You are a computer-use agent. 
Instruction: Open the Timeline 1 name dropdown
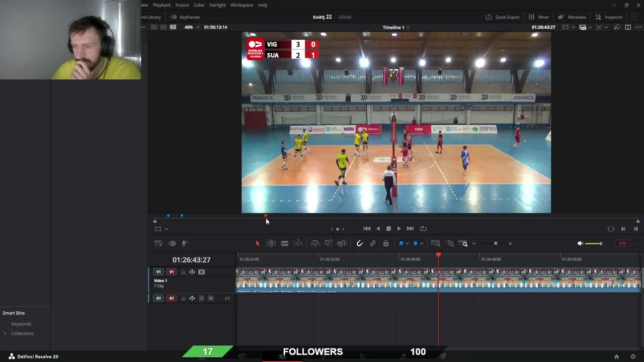click(396, 27)
